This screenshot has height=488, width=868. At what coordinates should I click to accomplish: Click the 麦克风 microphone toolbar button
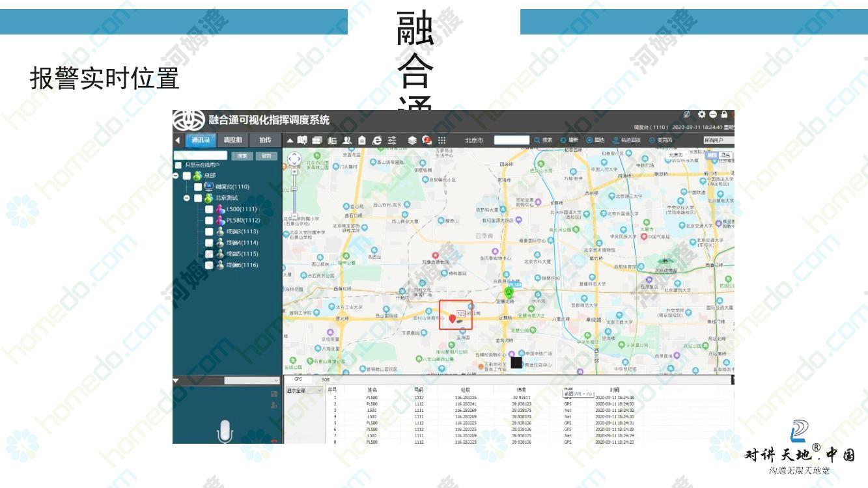click(660, 140)
